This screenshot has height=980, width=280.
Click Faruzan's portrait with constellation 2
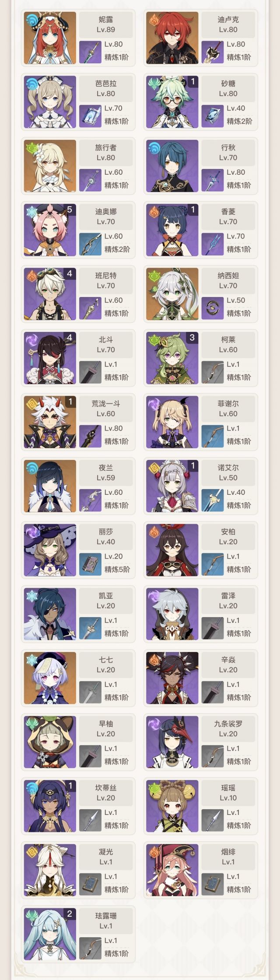pyautogui.click(x=50, y=935)
